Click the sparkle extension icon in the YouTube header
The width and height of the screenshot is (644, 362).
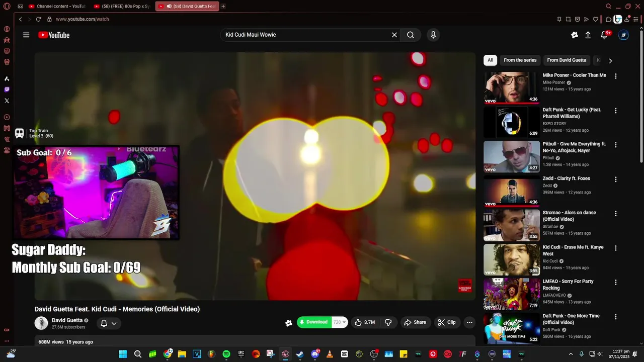point(575,35)
